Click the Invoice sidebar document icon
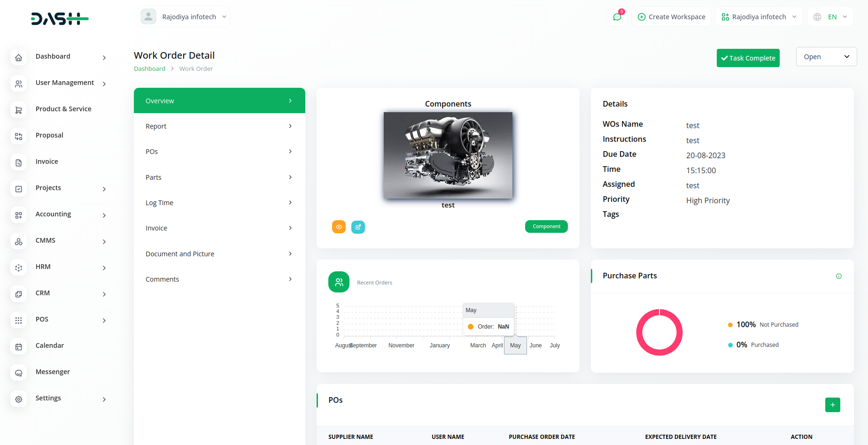This screenshot has height=445, width=868. 19,162
